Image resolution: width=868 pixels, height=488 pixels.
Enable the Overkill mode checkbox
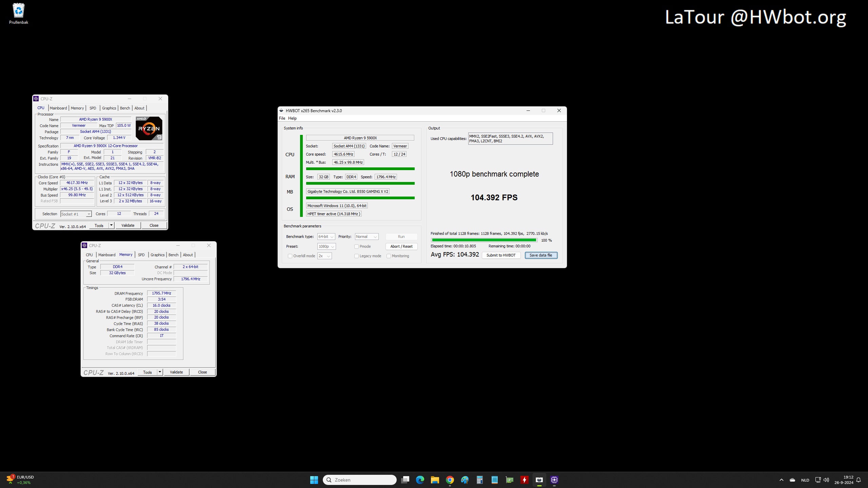290,256
